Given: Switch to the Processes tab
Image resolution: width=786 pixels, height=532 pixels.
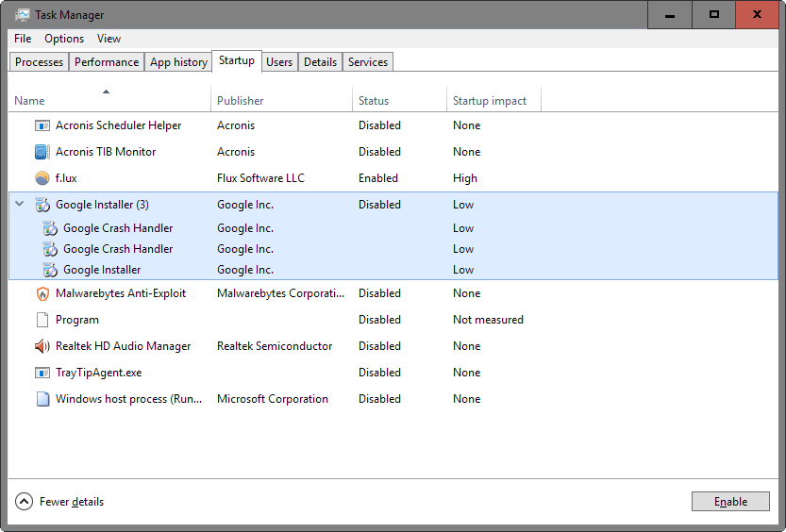Looking at the screenshot, I should [39, 62].
